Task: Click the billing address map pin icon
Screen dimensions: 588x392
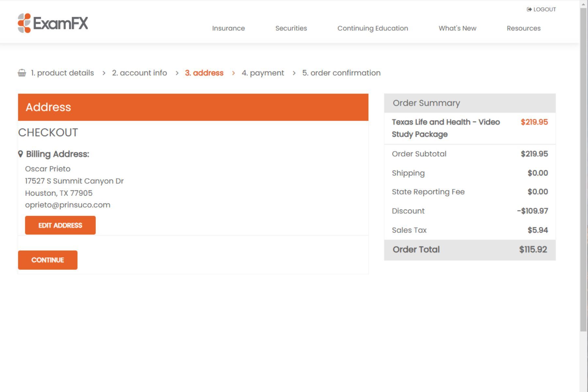Action: click(21, 154)
